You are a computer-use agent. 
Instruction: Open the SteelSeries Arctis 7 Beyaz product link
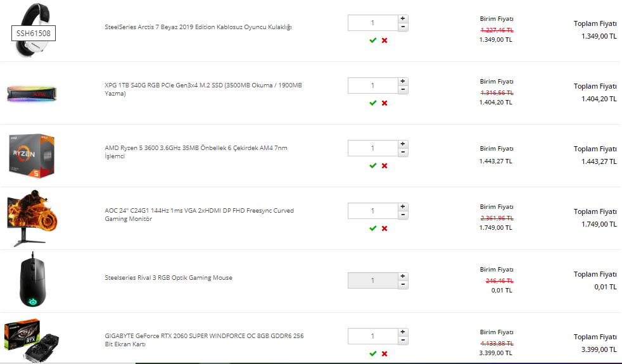tap(198, 27)
